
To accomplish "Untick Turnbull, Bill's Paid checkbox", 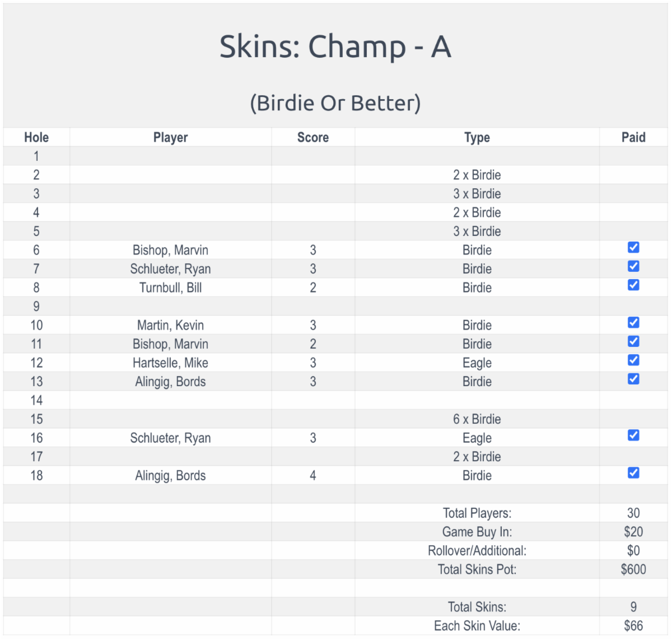I will (633, 285).
